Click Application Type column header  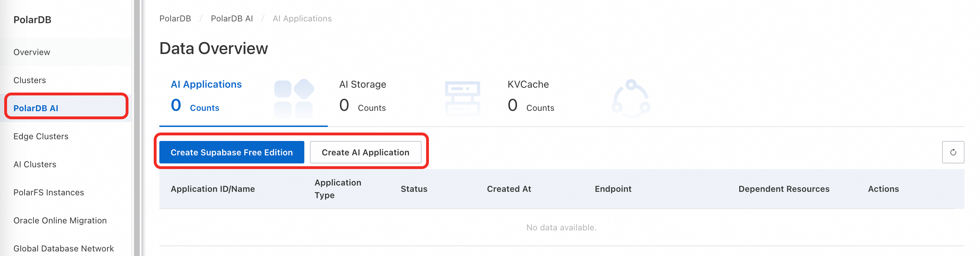coord(338,189)
